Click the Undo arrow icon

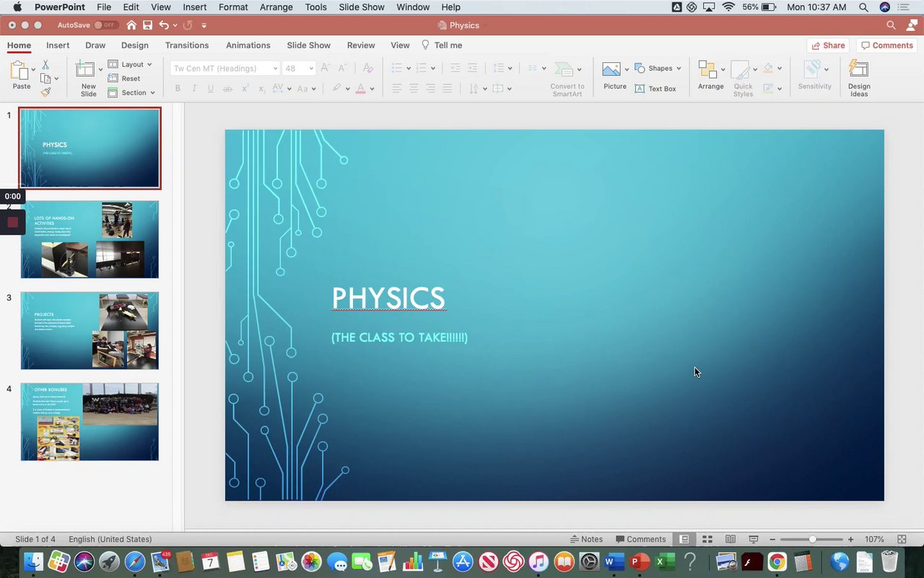click(x=164, y=25)
